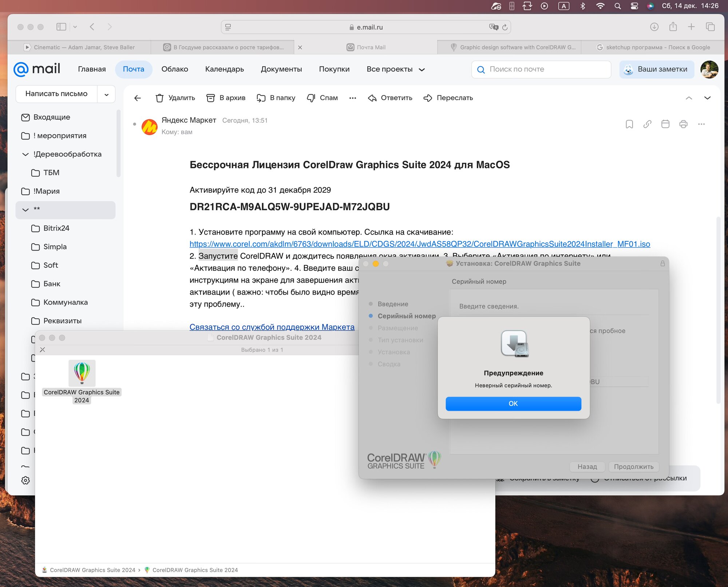This screenshot has width=728, height=587.
Task: Close Finder selection bar with X icon
Action: (42, 350)
